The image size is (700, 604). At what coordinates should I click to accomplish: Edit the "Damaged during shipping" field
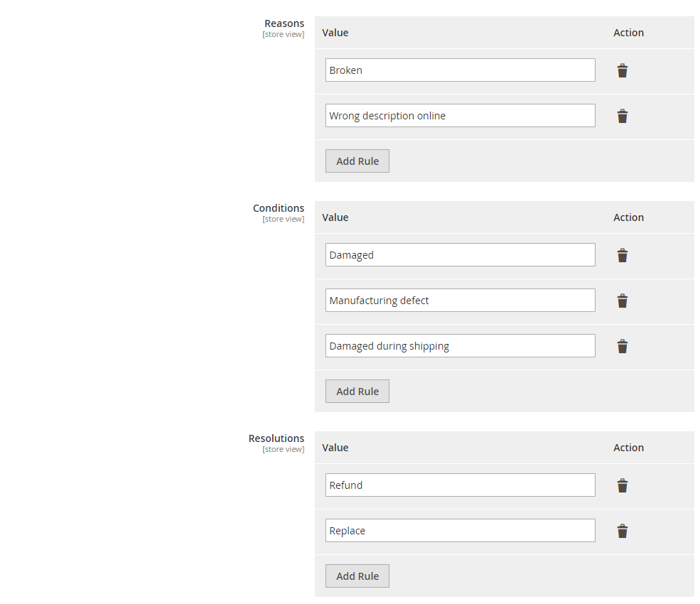click(x=460, y=346)
